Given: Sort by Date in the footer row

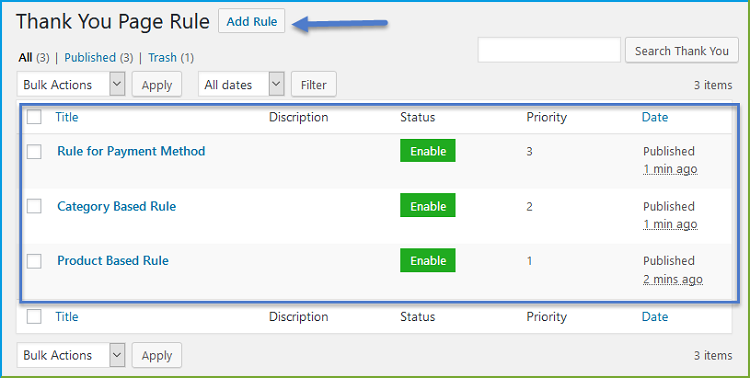Looking at the screenshot, I should (x=655, y=316).
